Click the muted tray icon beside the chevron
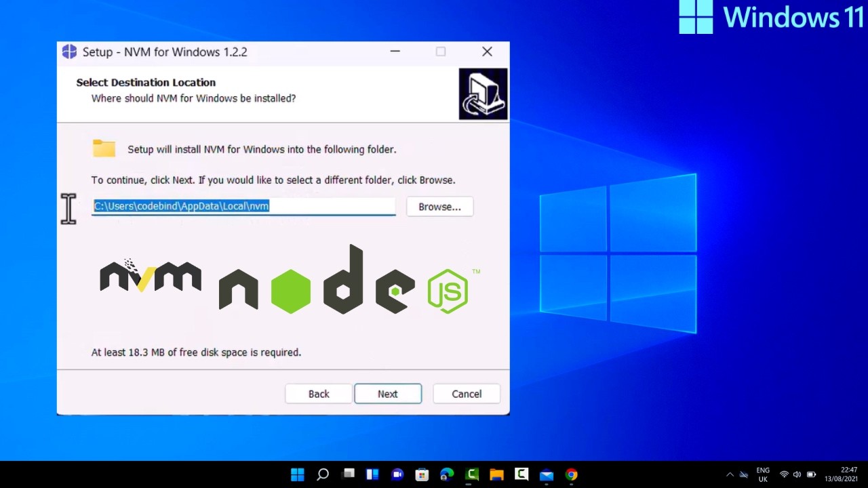The image size is (868, 488). (x=744, y=474)
